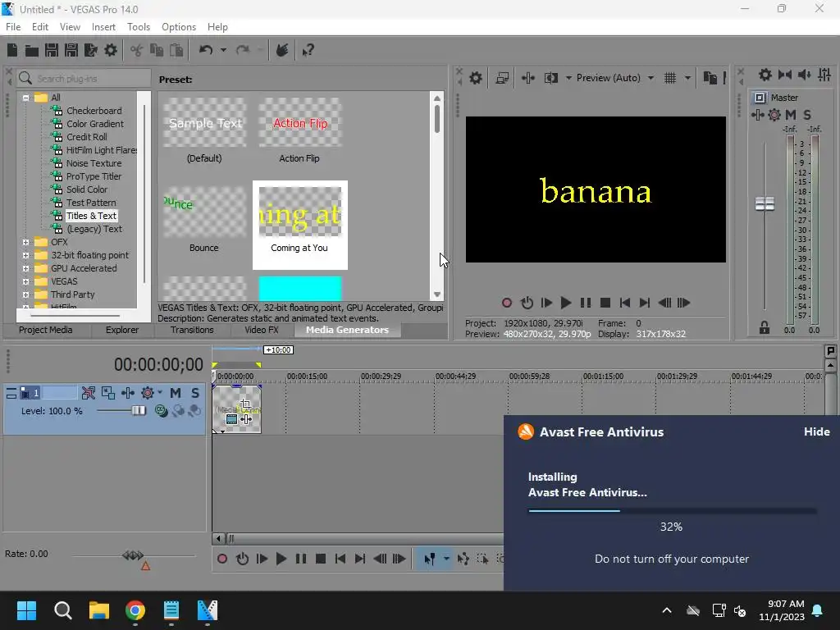Image resolution: width=840 pixels, height=630 pixels.
Task: Click the preview Overlays grid icon
Action: [x=669, y=78]
